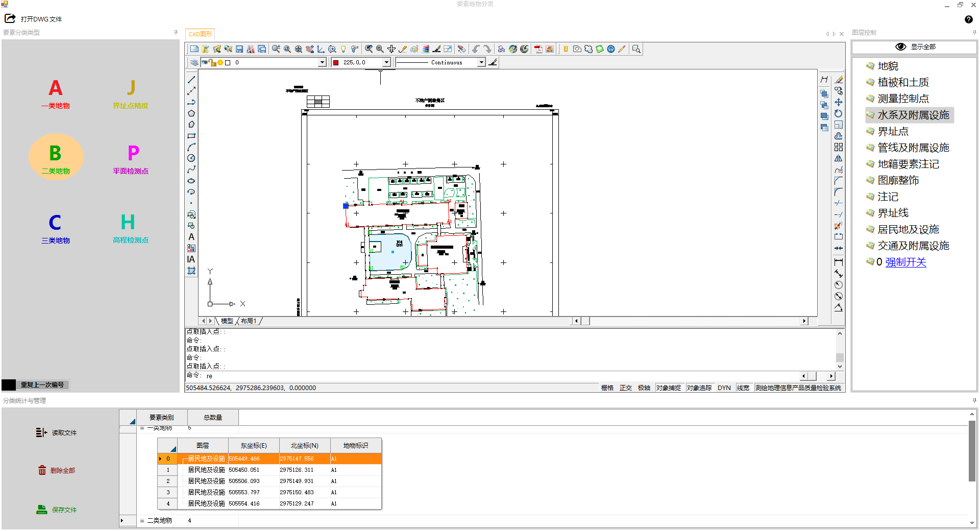Toggle pin on 要素分类类型 panel
This screenshot has height=531, width=980.
click(176, 32)
